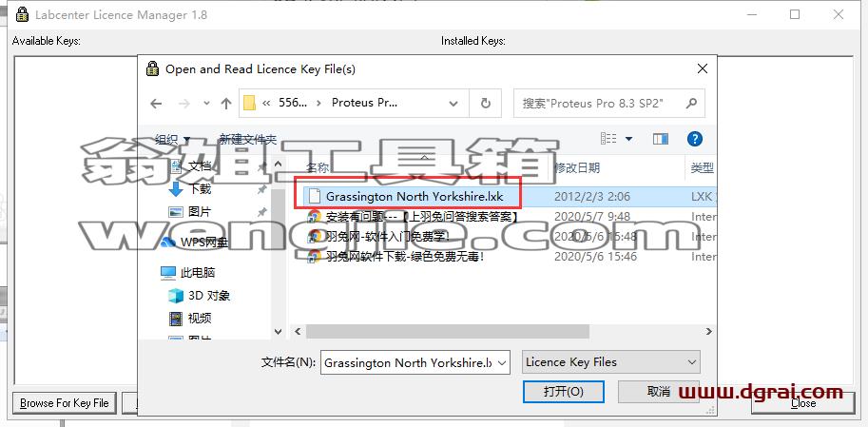
Task: Change the file view layout icon
Action: click(x=608, y=139)
